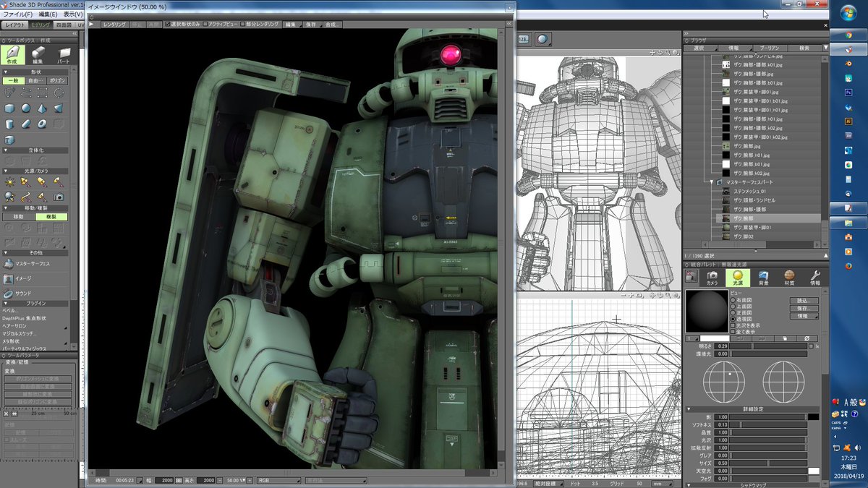Select the open line drawing tool
Viewport: 868px width, 488px height.
(x=26, y=93)
